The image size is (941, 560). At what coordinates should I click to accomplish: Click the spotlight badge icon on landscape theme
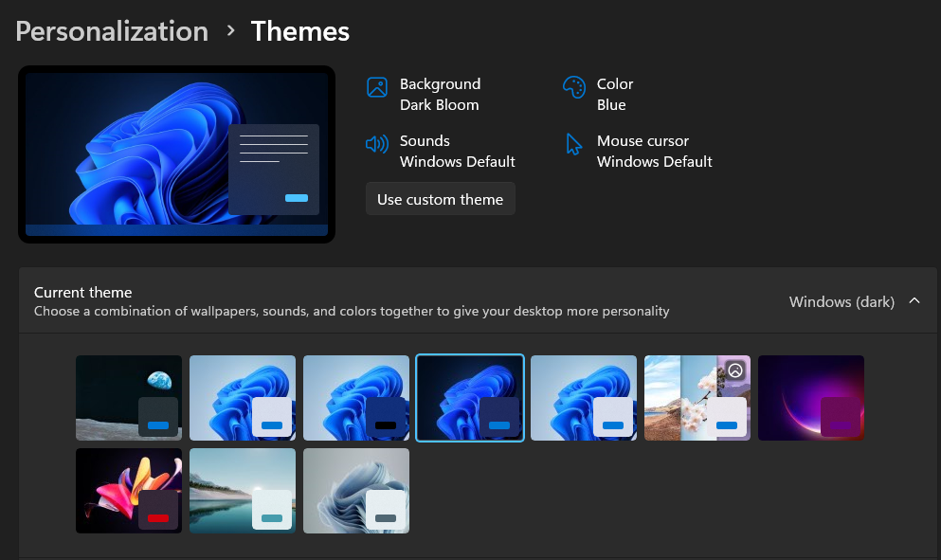735,370
